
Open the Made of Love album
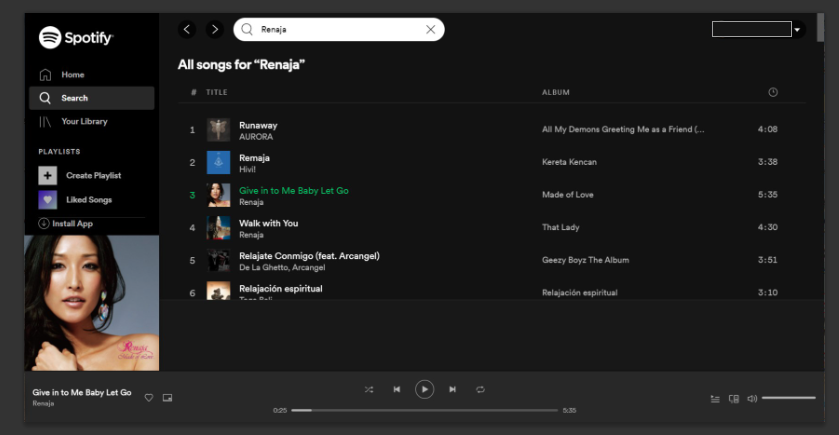[567, 195]
